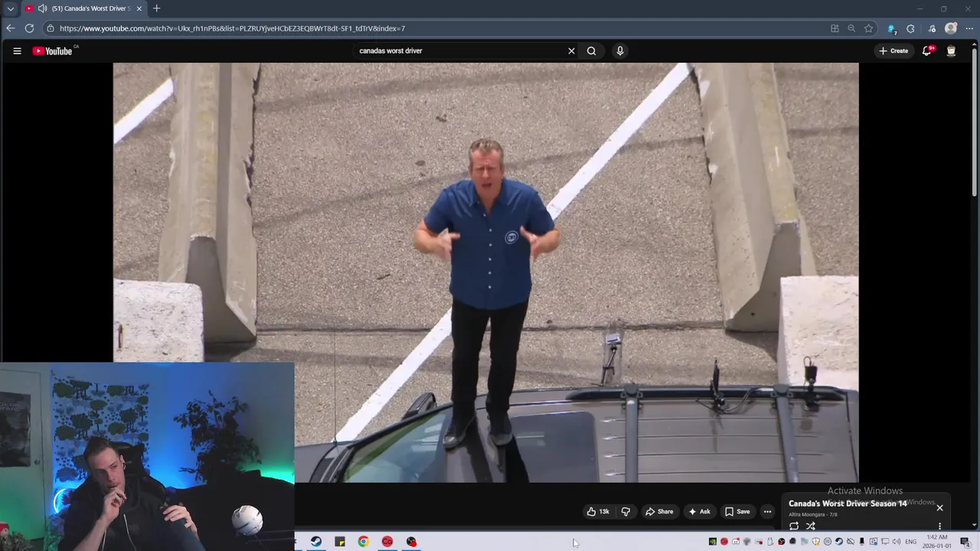Toggle playlist shuffle
Image resolution: width=980 pixels, height=551 pixels.
pos(811,526)
